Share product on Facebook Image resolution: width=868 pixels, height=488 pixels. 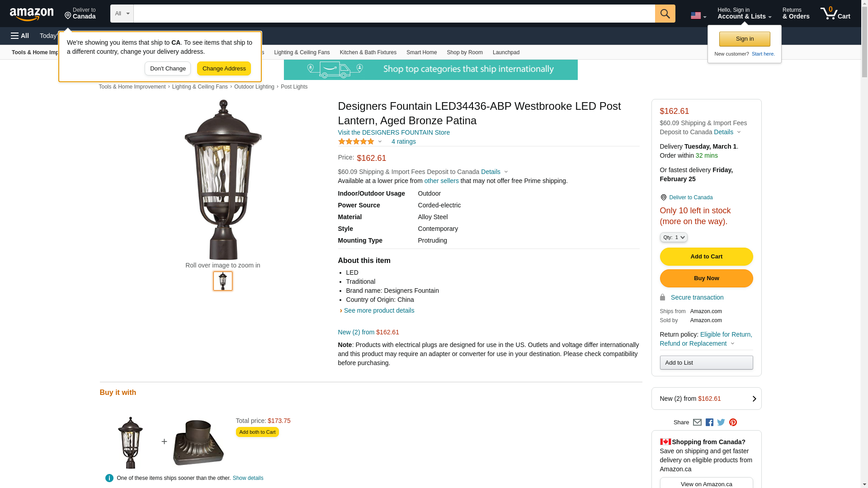tap(709, 422)
